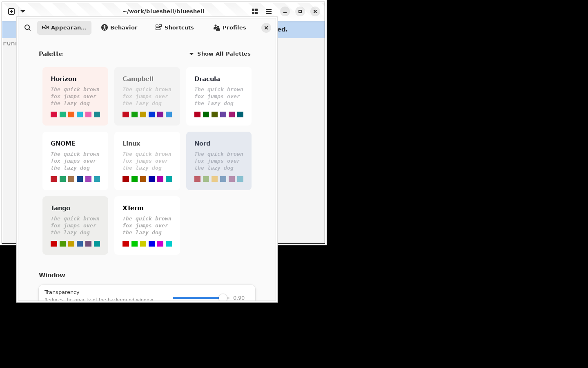The width and height of the screenshot is (588, 368).
Task: Click the cyan swatch in the XTerm card
Action: (169, 244)
